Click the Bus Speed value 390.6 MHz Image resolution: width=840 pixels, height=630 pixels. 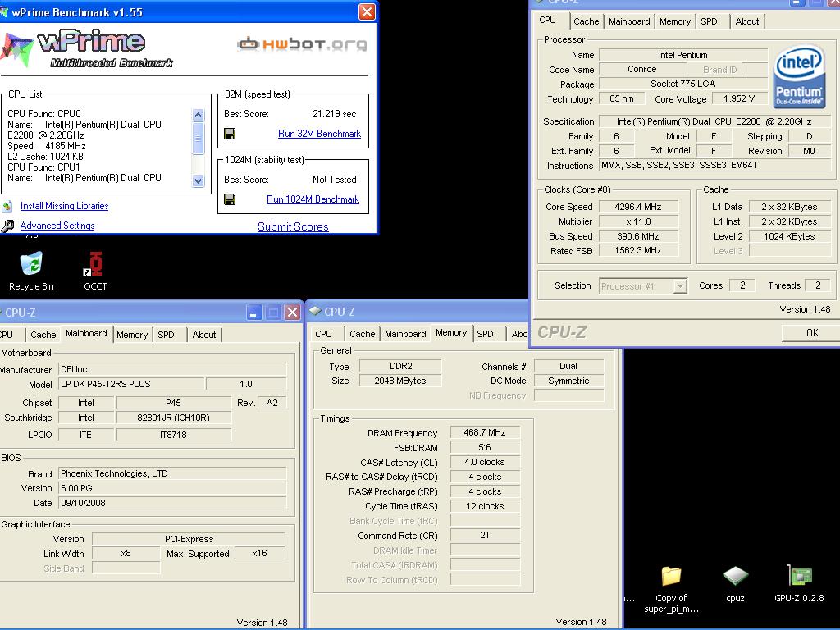pyautogui.click(x=638, y=236)
